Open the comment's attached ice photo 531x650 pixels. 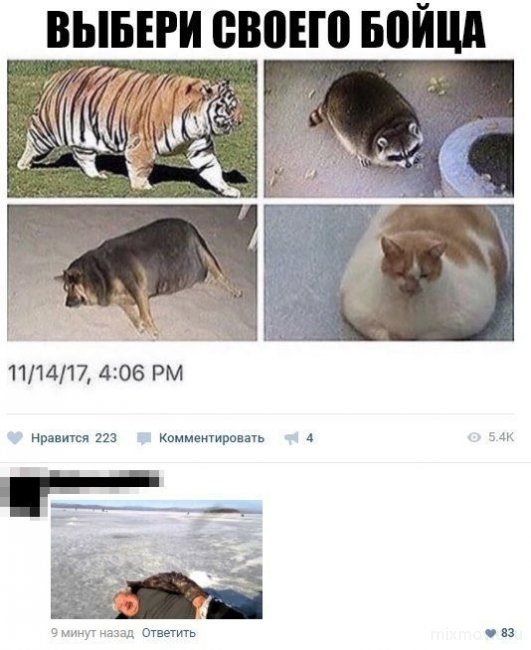157,560
